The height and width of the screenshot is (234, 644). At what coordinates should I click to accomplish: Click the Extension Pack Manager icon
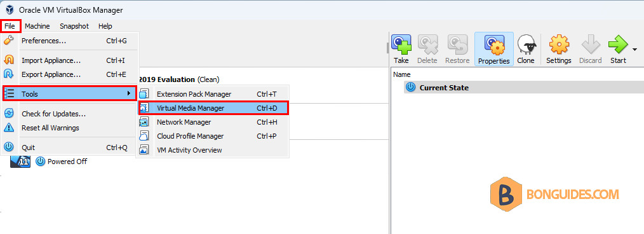tap(144, 94)
